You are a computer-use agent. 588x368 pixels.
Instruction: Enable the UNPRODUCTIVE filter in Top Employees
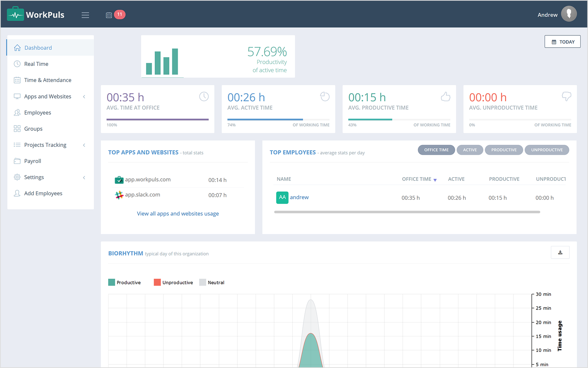coord(547,150)
